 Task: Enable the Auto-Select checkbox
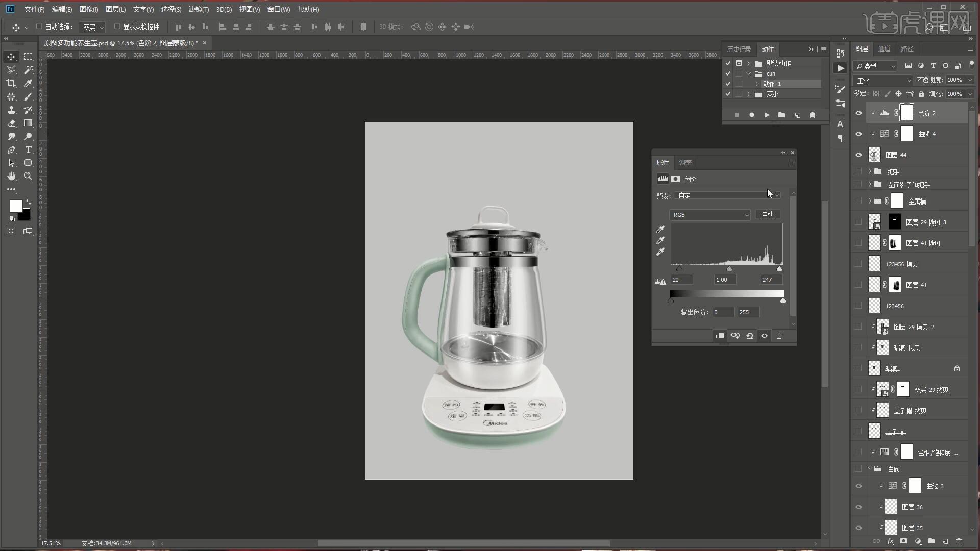click(39, 27)
